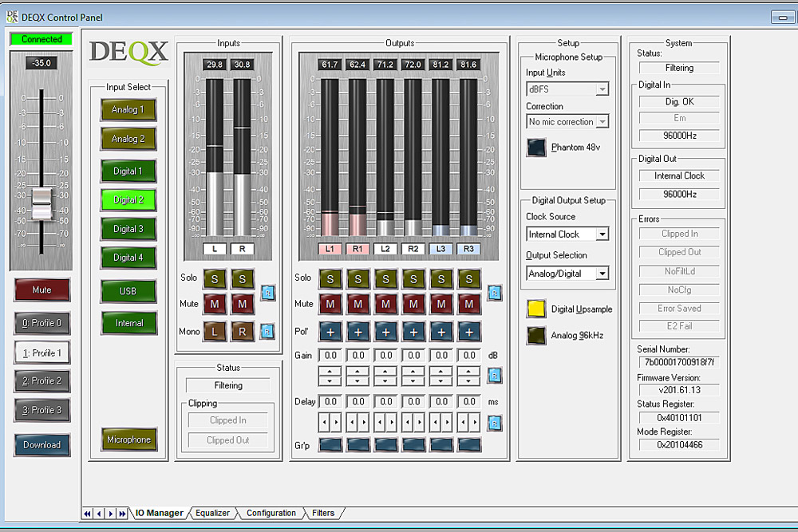Select IO Manager tab
798x532 pixels.
160,513
